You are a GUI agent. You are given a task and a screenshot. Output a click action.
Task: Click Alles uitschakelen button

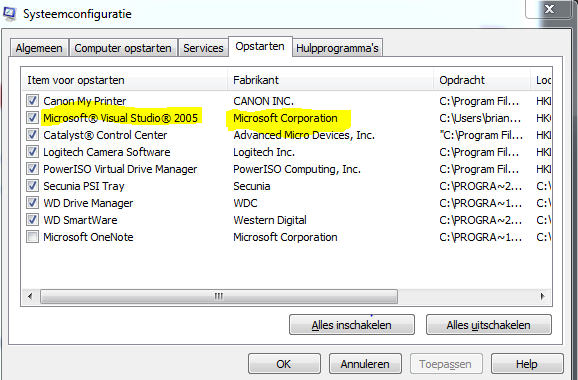489,325
